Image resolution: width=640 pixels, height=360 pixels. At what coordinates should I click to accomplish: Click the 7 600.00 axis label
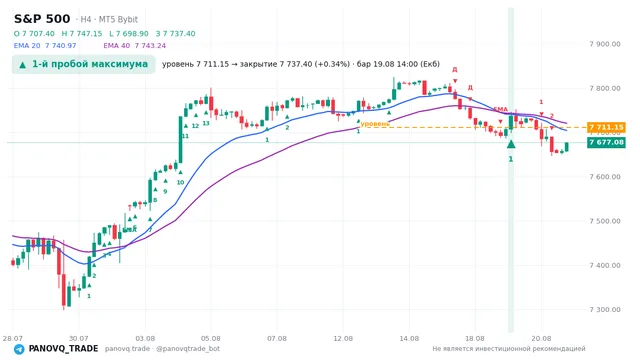point(605,177)
